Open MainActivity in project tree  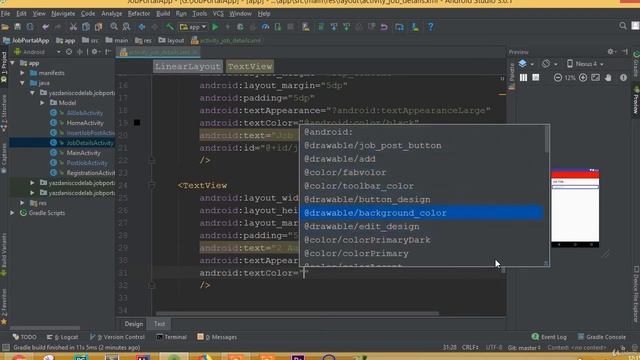(x=83, y=153)
